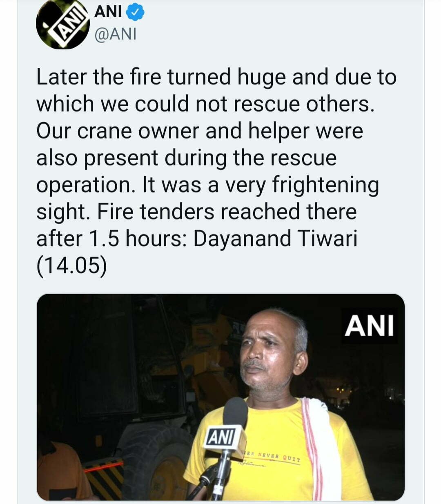Select the name Dayanand Tiwari in the tweet

[275, 239]
